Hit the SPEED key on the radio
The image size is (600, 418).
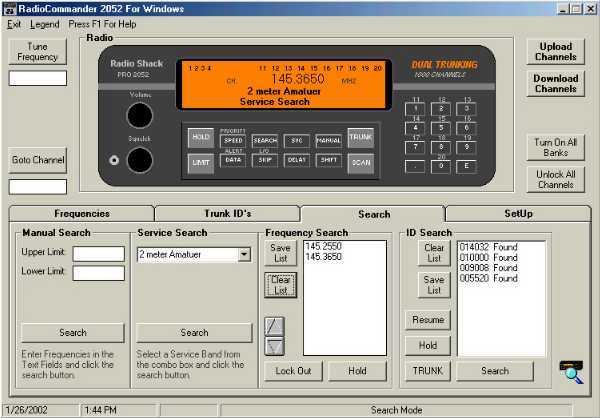click(x=233, y=141)
